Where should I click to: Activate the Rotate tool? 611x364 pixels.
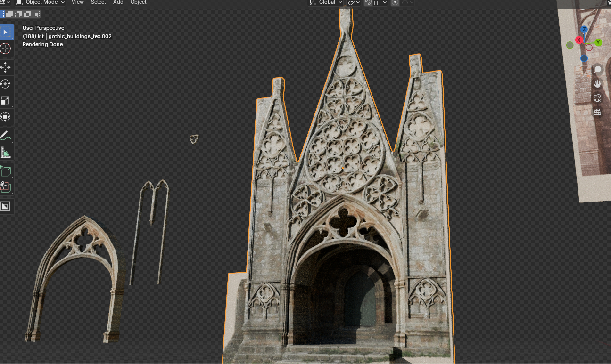pos(6,84)
